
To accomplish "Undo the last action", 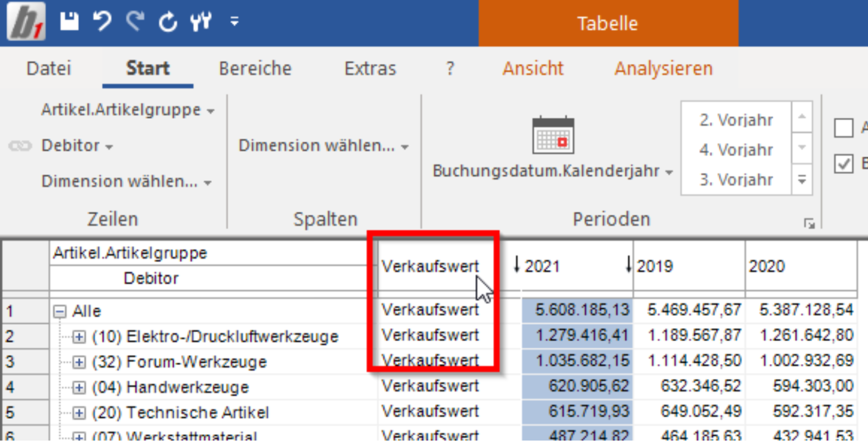I will point(102,21).
